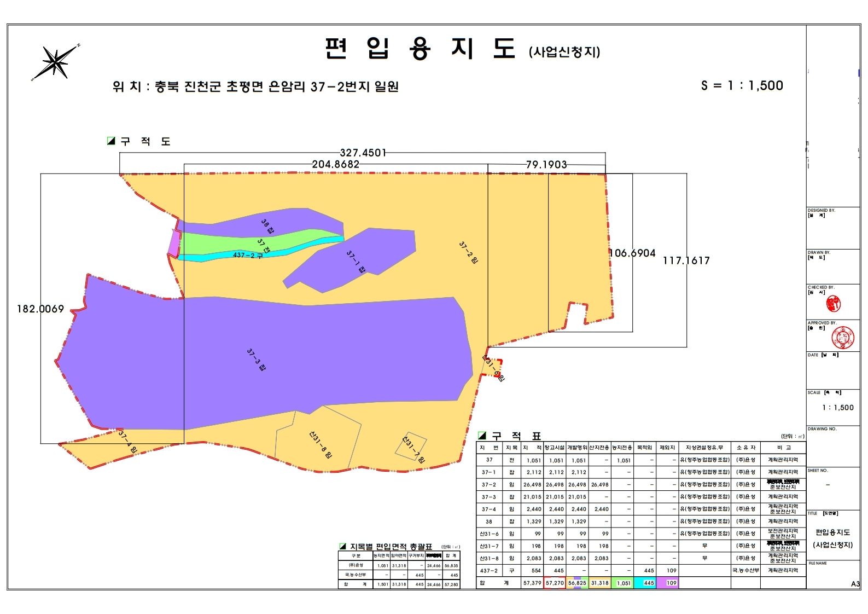Select the 산31-7 임 parcel label on the map

click(413, 449)
